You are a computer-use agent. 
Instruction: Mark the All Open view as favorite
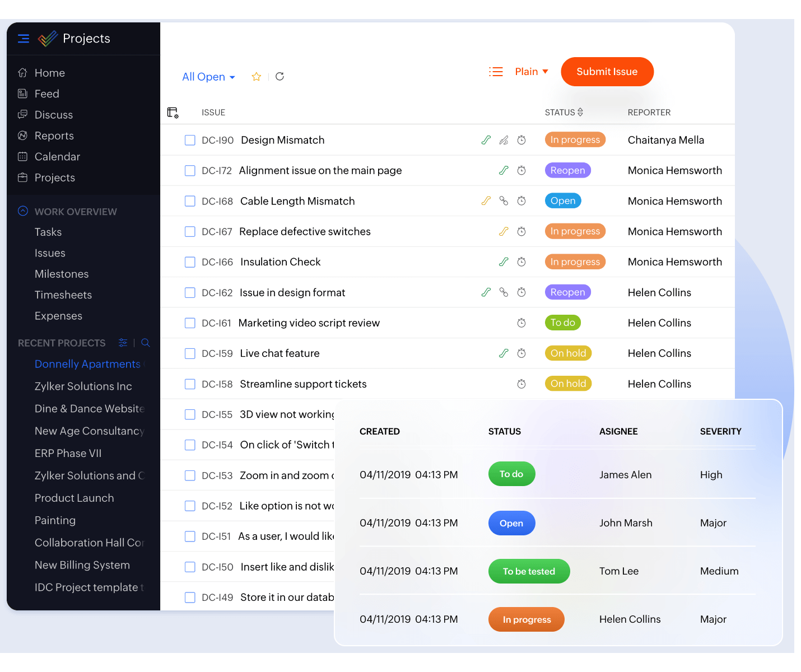click(256, 77)
